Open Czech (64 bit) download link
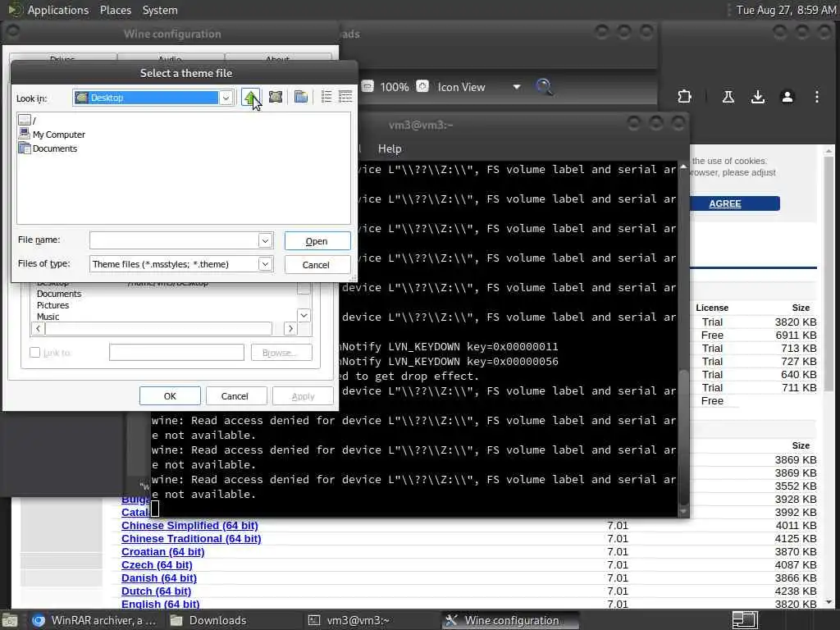The height and width of the screenshot is (630, 840). 157,564
